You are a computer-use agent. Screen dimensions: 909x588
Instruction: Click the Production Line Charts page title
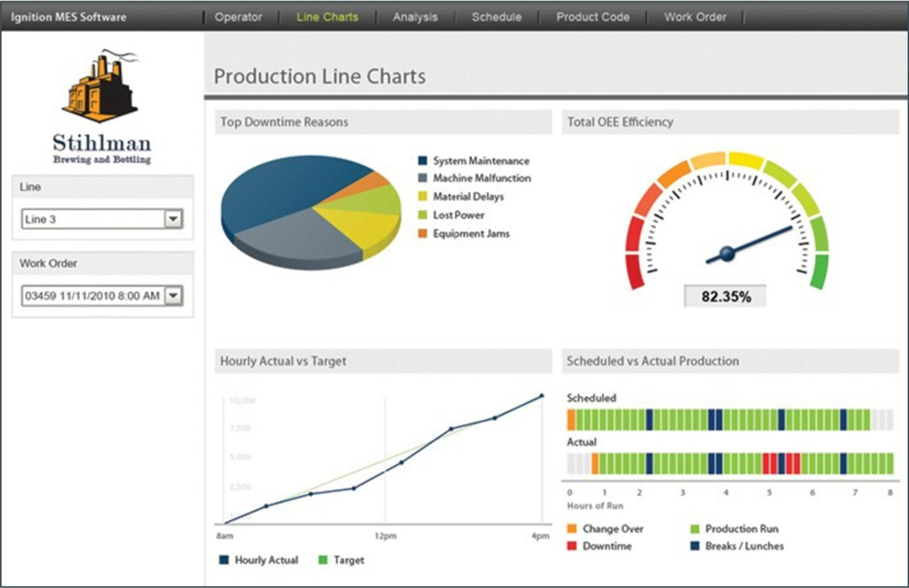tap(320, 77)
